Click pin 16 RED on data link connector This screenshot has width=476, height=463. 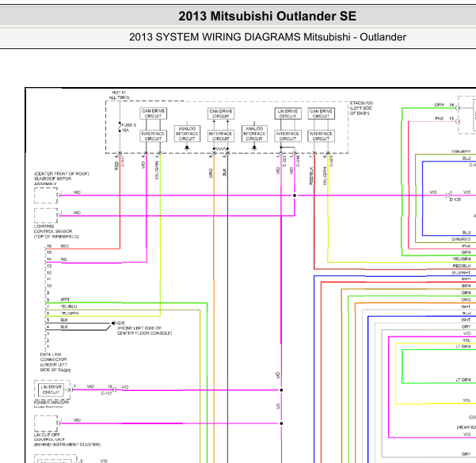[x=58, y=246]
